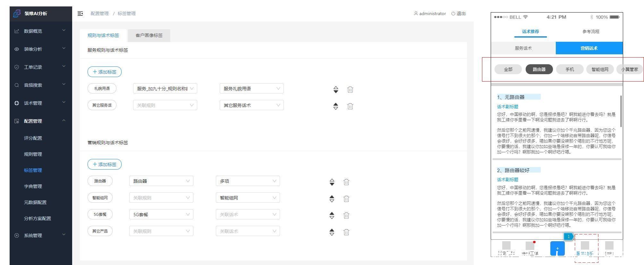Viewport: 644px width, 265px height.
Task: Click phone script list scrollbar
Action: coord(621,111)
